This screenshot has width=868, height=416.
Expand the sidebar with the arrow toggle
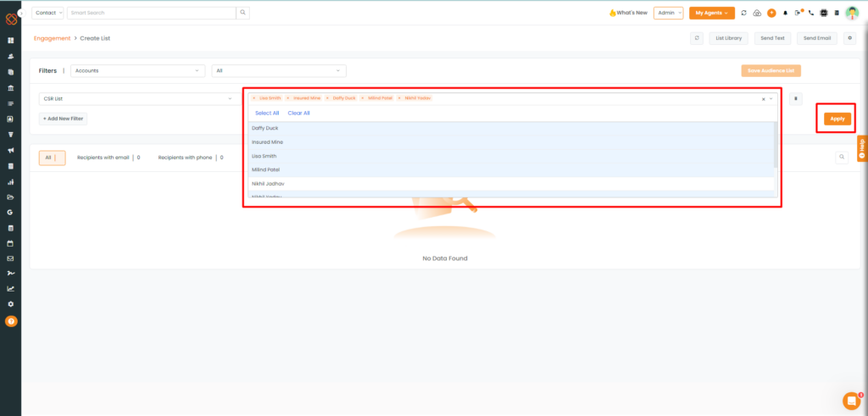[21, 13]
